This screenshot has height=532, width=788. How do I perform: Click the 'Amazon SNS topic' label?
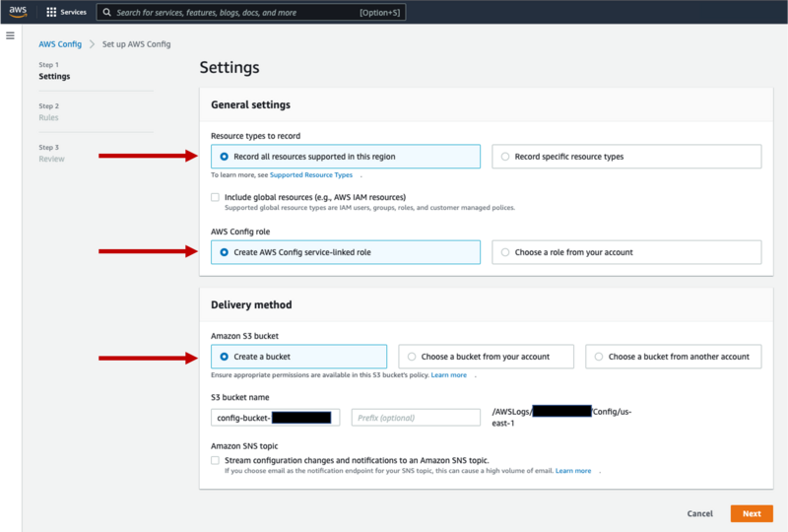coord(244,446)
